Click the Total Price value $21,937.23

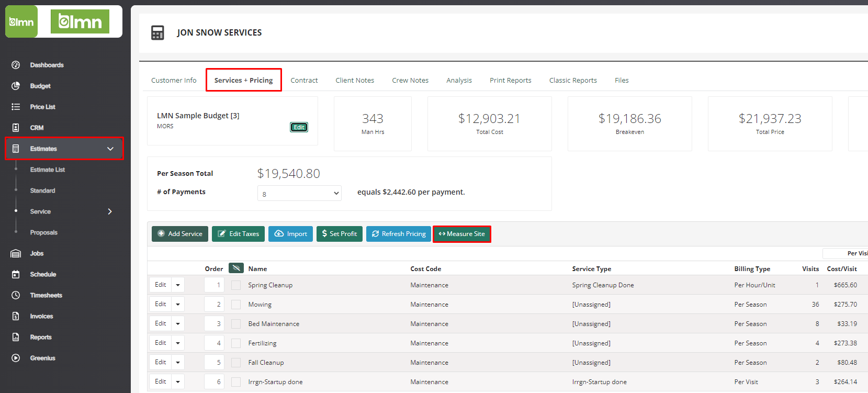[x=770, y=119]
